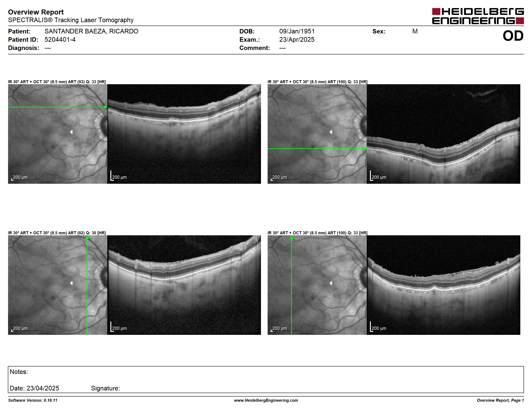Open the bottom-right IR image with vertical scan at left
Viewport: 532px width, 411px height.
click(x=317, y=285)
